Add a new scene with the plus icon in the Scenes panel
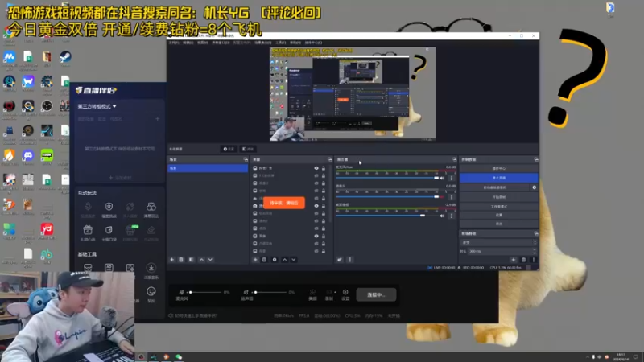 click(172, 259)
